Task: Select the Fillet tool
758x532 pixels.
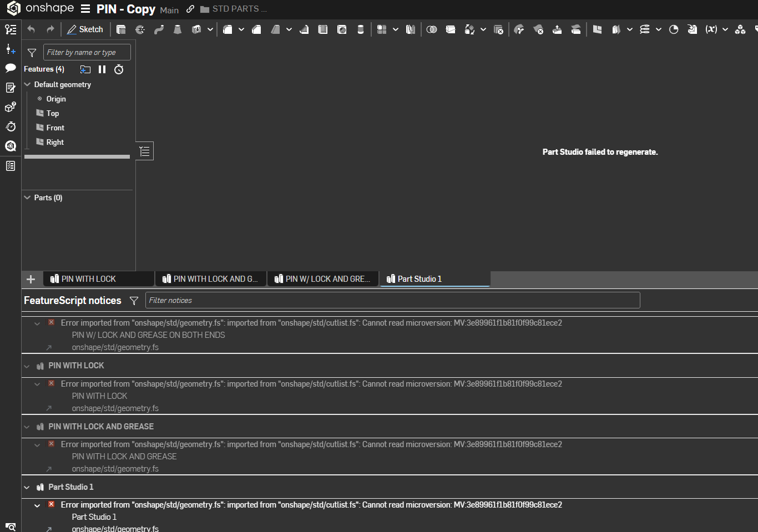Action: click(x=228, y=29)
